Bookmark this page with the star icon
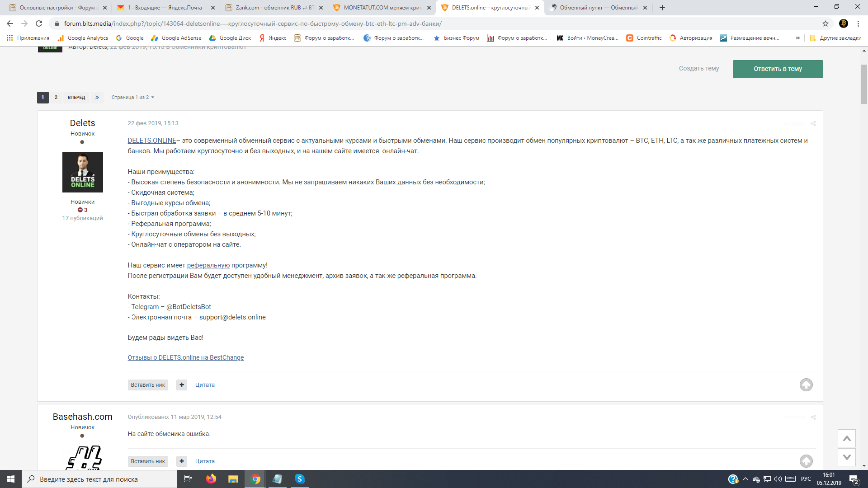This screenshot has height=488, width=868. click(825, 23)
